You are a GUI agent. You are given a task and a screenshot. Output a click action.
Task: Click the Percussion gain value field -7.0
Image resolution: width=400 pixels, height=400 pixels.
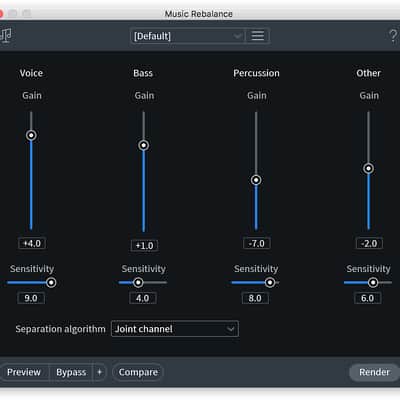pyautogui.click(x=257, y=243)
